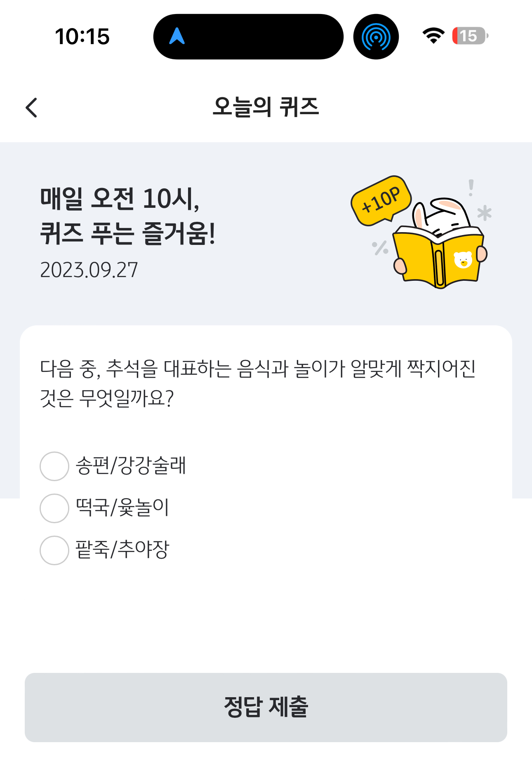
Task: Go back using the left chevron arrow
Action: [31, 108]
